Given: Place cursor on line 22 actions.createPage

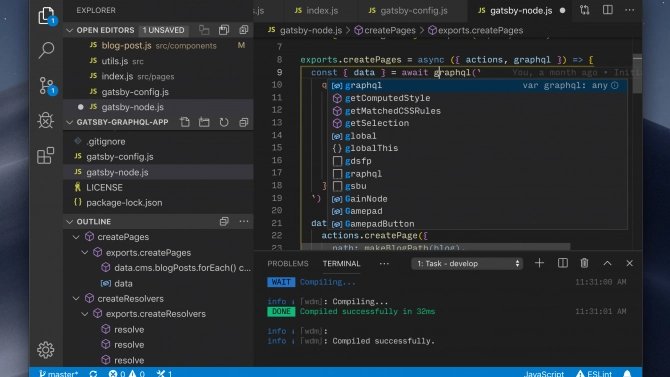Looking at the screenshot, I should tap(374, 236).
